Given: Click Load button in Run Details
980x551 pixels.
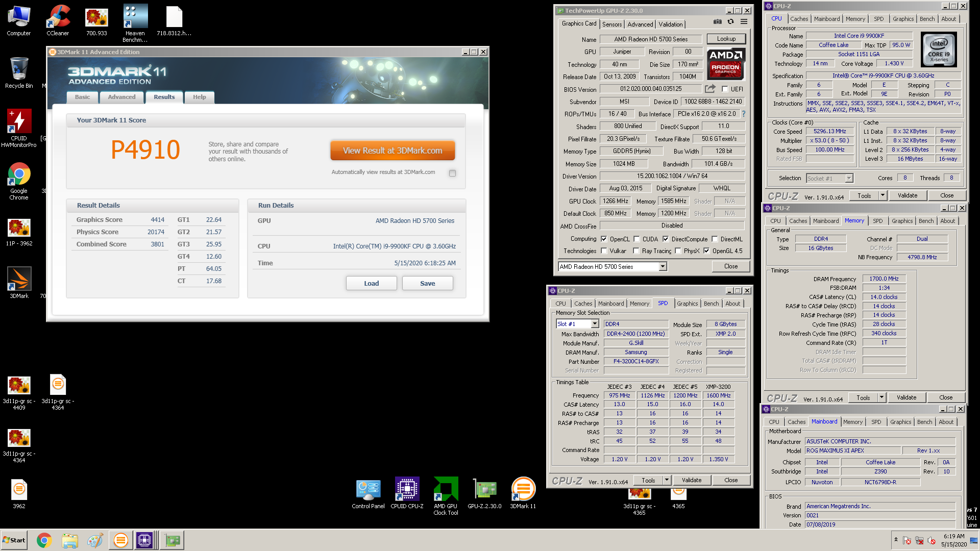Looking at the screenshot, I should pyautogui.click(x=371, y=283).
